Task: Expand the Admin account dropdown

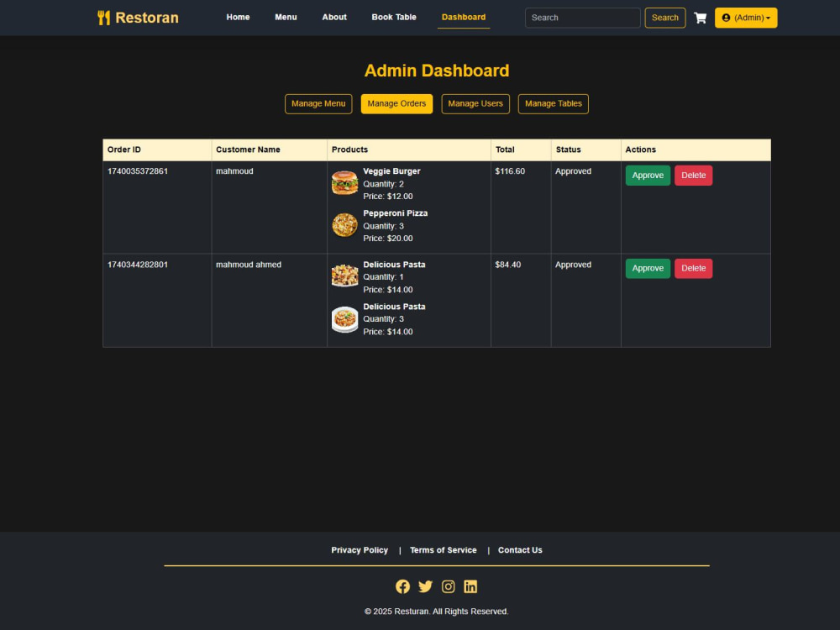Action: click(x=746, y=18)
